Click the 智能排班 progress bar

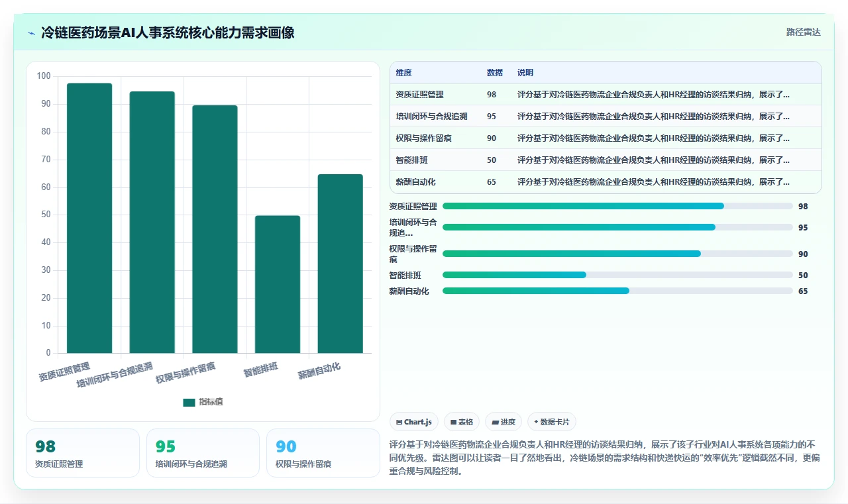pos(617,275)
